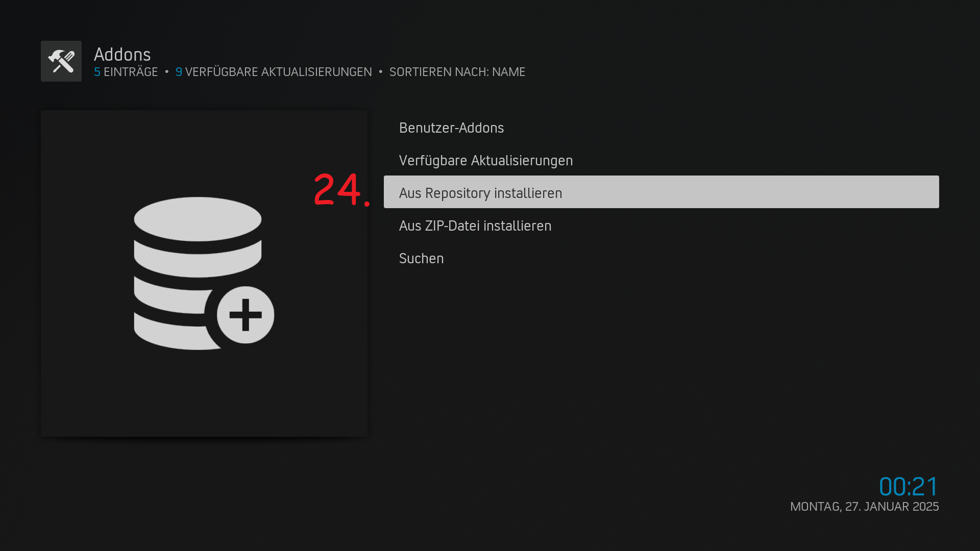
Task: Choose Aus ZIP-Datei installieren
Action: pos(661,226)
